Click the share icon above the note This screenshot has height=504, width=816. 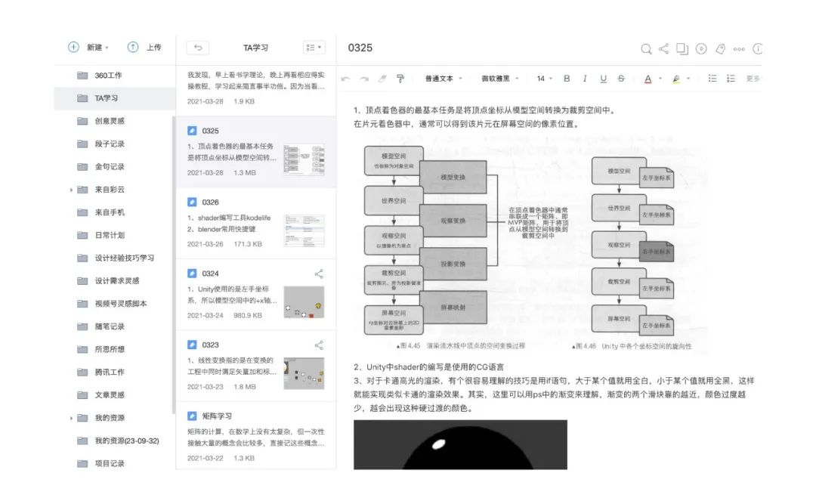(x=664, y=48)
